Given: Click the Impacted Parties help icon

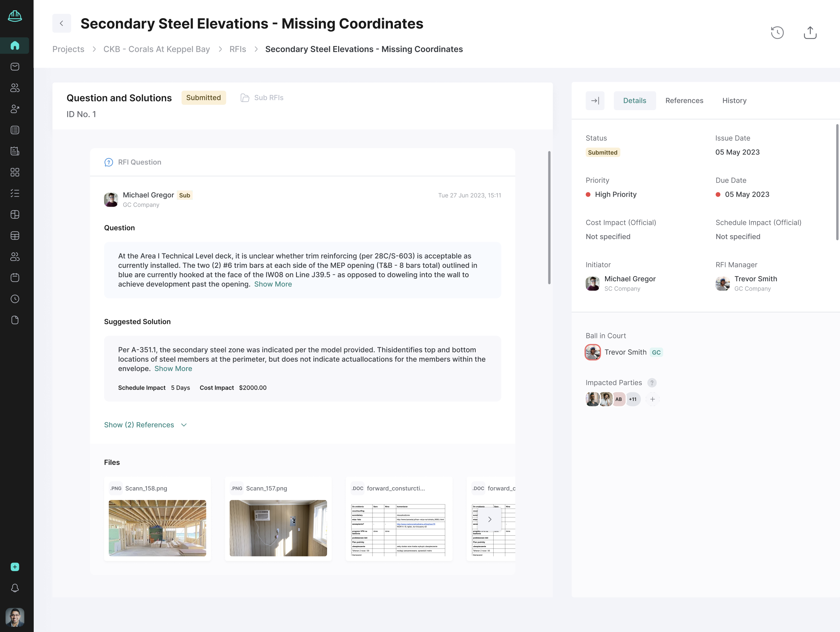Looking at the screenshot, I should coord(651,383).
